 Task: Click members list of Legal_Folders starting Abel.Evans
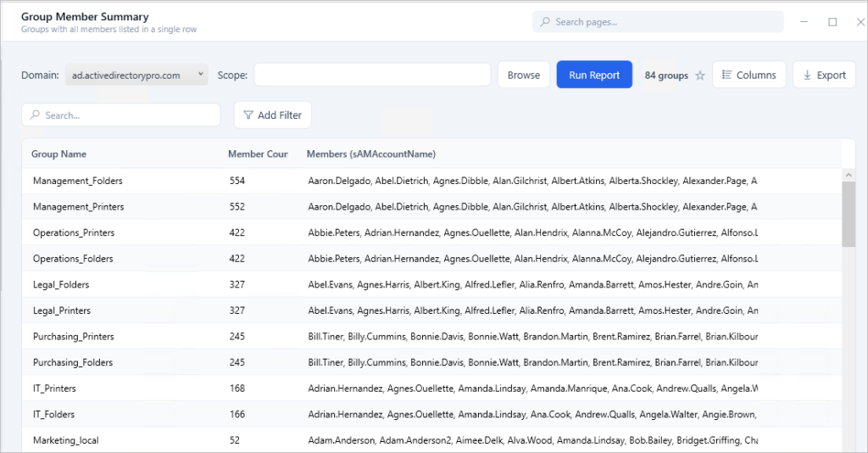click(x=532, y=285)
